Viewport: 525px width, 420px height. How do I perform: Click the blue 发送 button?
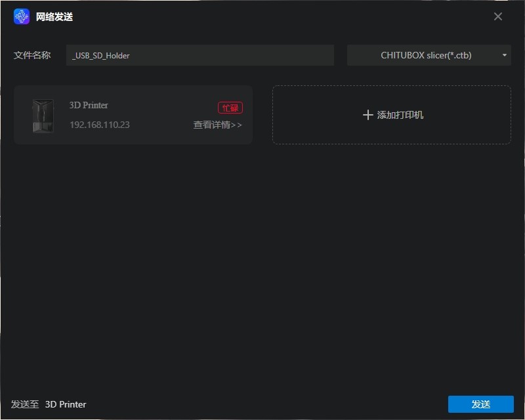point(481,404)
